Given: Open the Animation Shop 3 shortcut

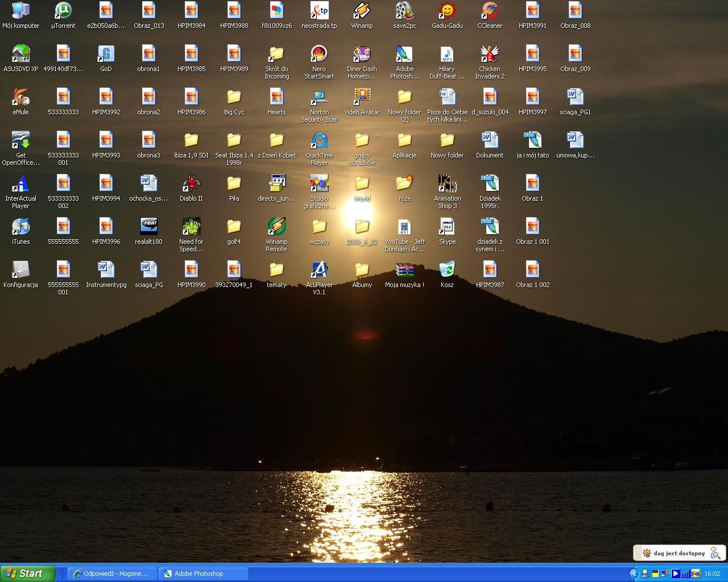Looking at the screenshot, I should point(447,192).
